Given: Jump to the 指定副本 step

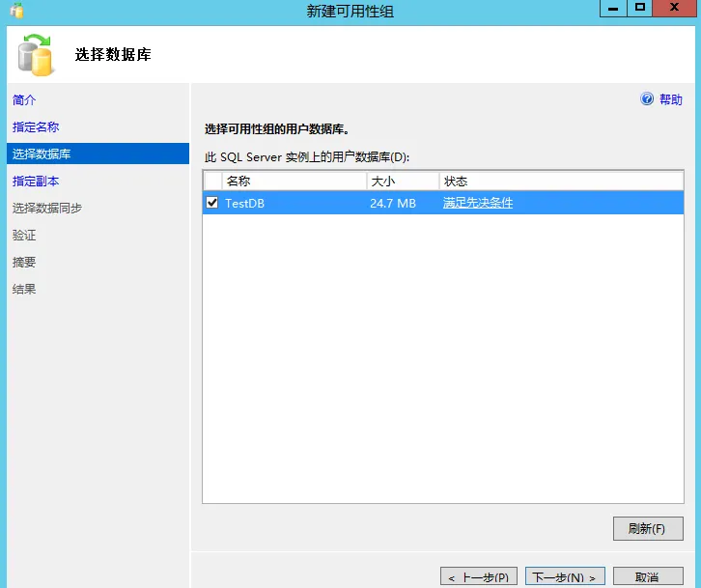Looking at the screenshot, I should click(36, 182).
